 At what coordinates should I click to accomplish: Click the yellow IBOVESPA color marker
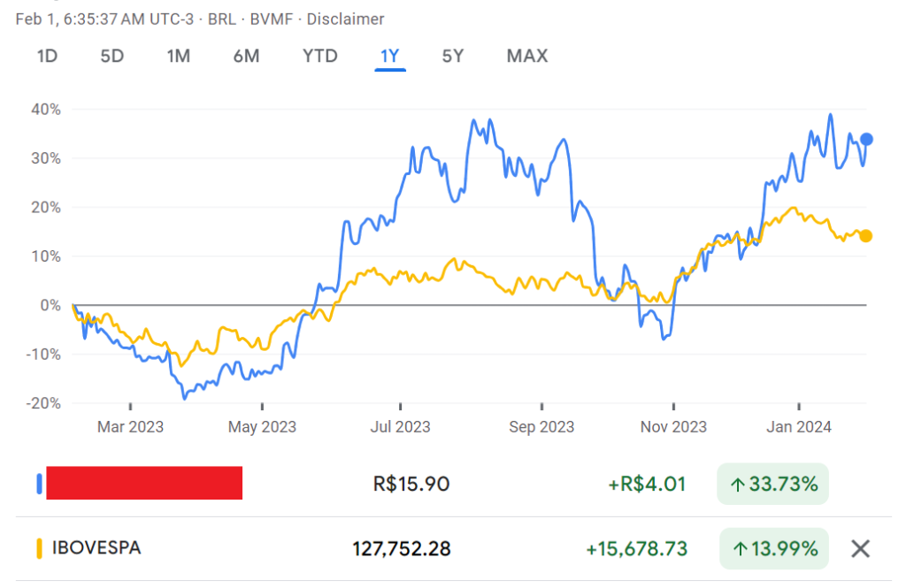click(x=38, y=548)
